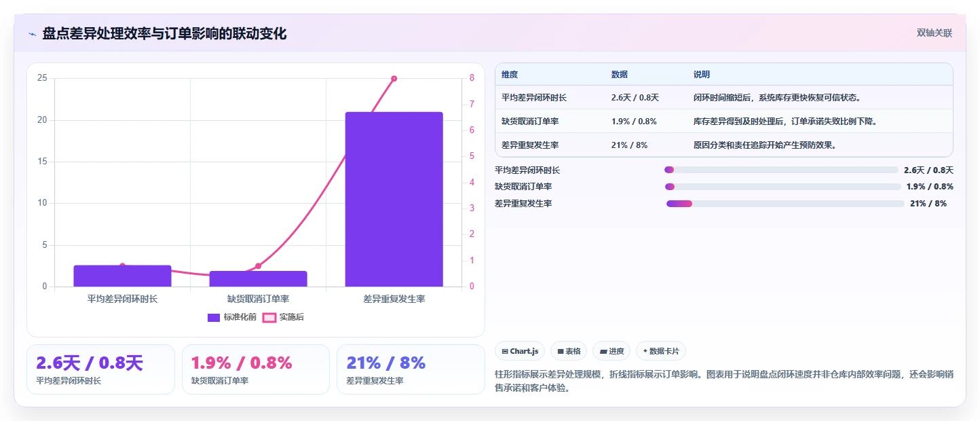Screen dimensions: 980x421
Task: Click the icon in 进度 tag
Action: (603, 352)
